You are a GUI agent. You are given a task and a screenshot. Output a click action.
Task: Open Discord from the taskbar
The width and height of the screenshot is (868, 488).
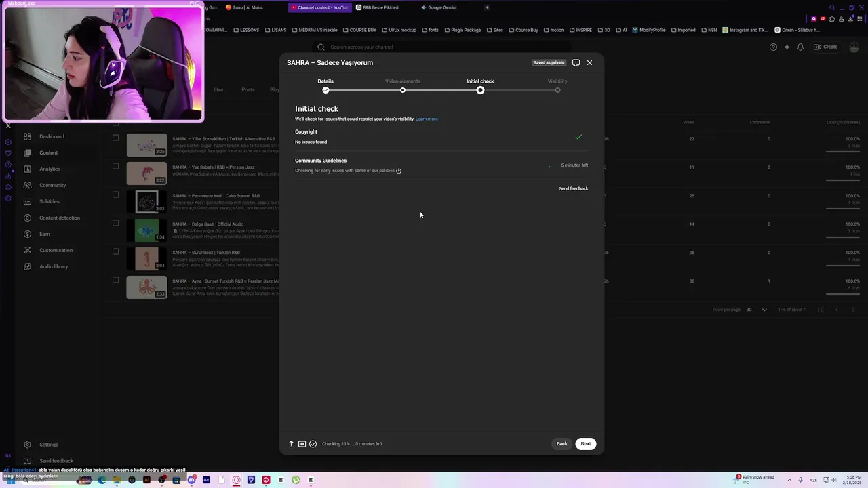tap(191, 480)
